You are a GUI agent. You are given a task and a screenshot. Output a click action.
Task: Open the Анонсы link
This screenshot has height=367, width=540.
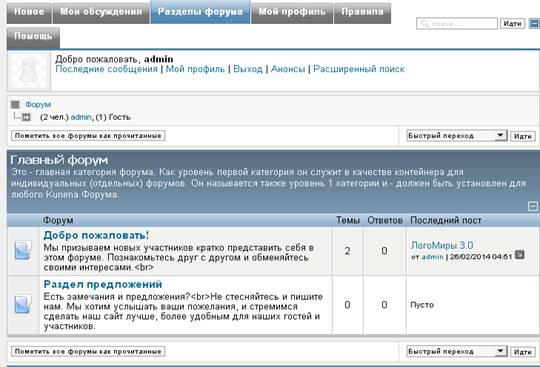pyautogui.click(x=288, y=69)
